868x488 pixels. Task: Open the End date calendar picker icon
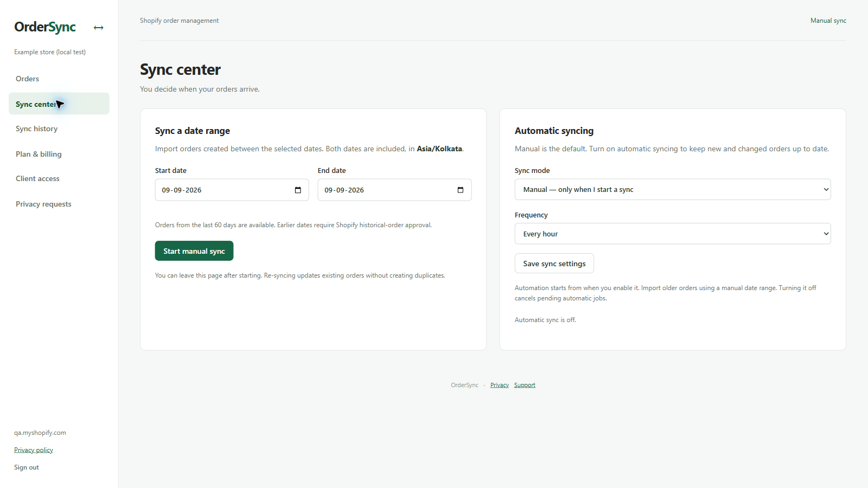[461, 190]
